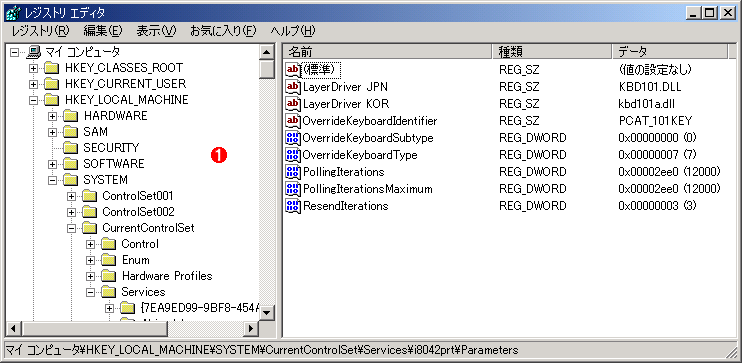742x363 pixels.
Task: Click the SYSTEM folder icon
Action: click(x=70, y=180)
